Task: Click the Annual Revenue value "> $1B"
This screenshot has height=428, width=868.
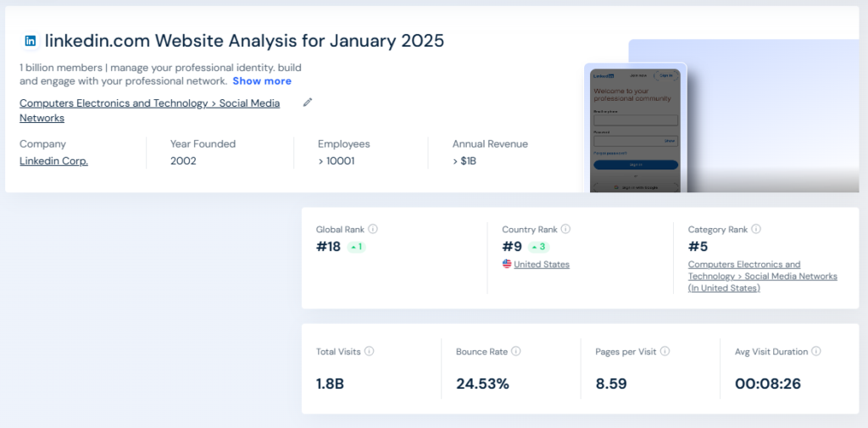Action: (x=465, y=161)
